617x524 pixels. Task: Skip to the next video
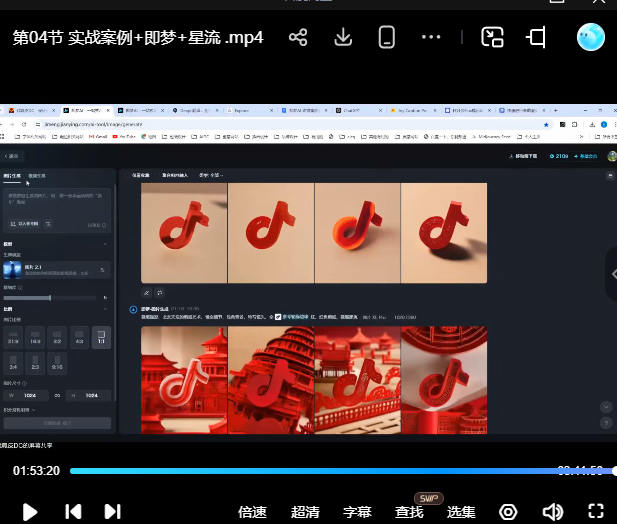[x=112, y=511]
